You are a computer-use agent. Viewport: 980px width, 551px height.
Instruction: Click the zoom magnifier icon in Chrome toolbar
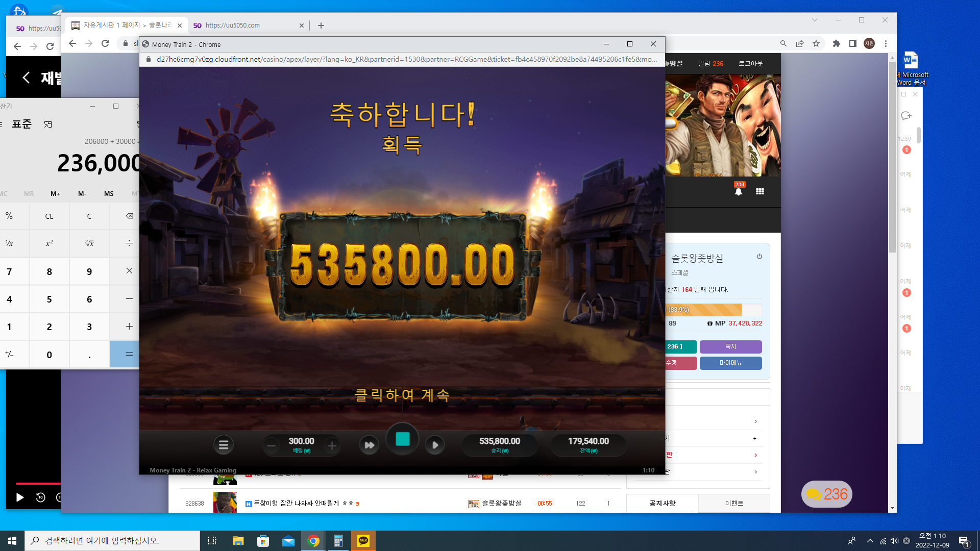coord(783,43)
